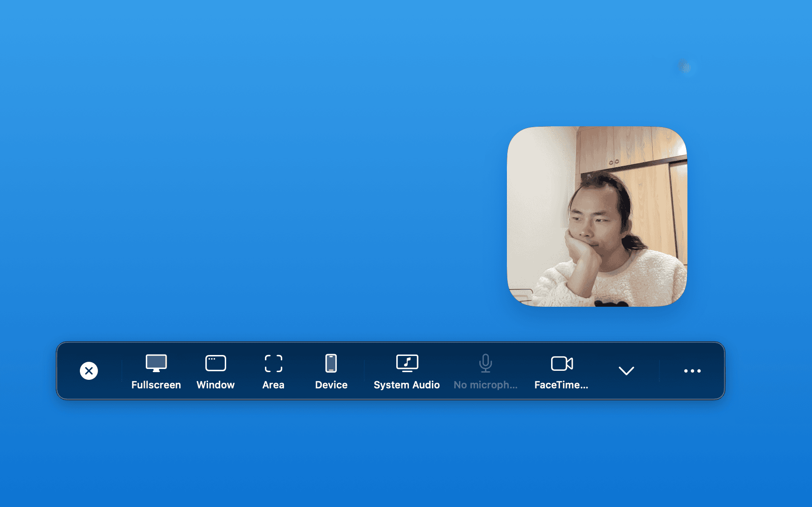Click the Fullscreen text label
The image size is (812, 507).
[x=156, y=385]
